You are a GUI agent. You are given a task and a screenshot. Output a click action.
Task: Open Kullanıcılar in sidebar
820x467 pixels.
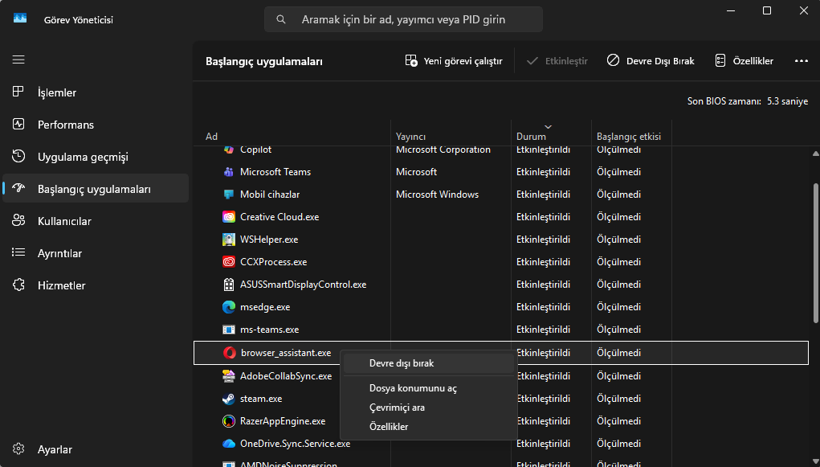64,221
